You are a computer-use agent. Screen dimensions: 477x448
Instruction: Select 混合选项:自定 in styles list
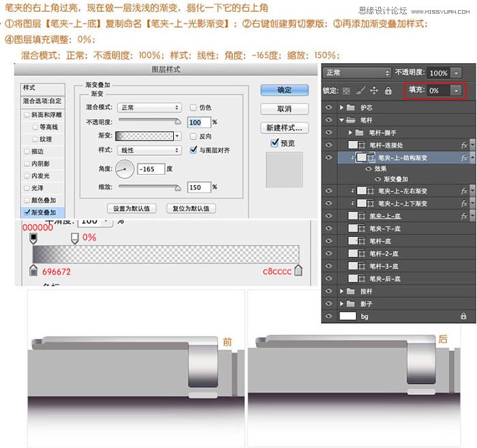[42, 101]
